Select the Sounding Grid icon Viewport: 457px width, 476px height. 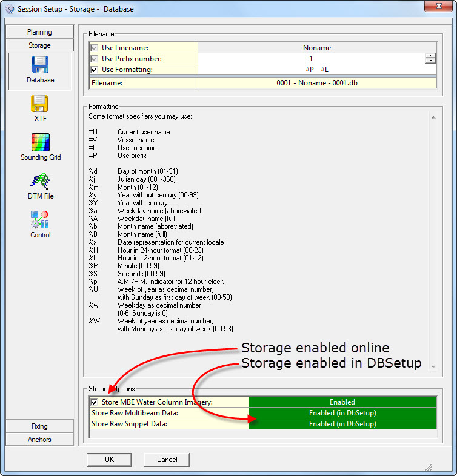tap(40, 143)
